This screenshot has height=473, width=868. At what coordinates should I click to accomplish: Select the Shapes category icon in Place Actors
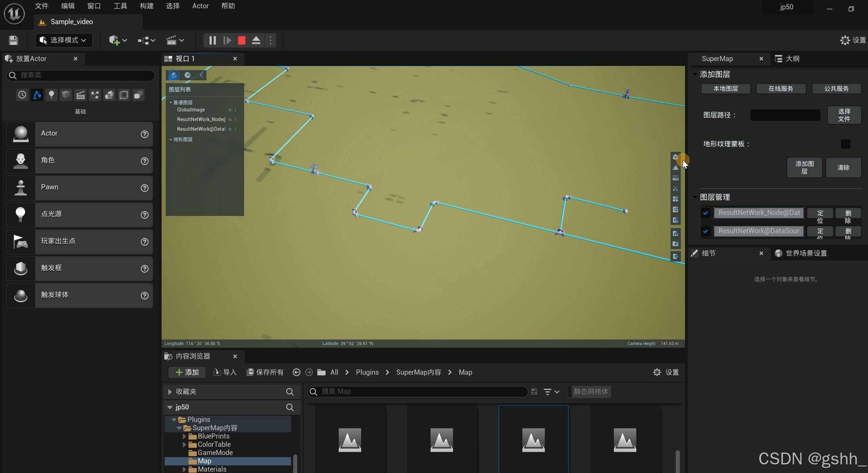66,95
